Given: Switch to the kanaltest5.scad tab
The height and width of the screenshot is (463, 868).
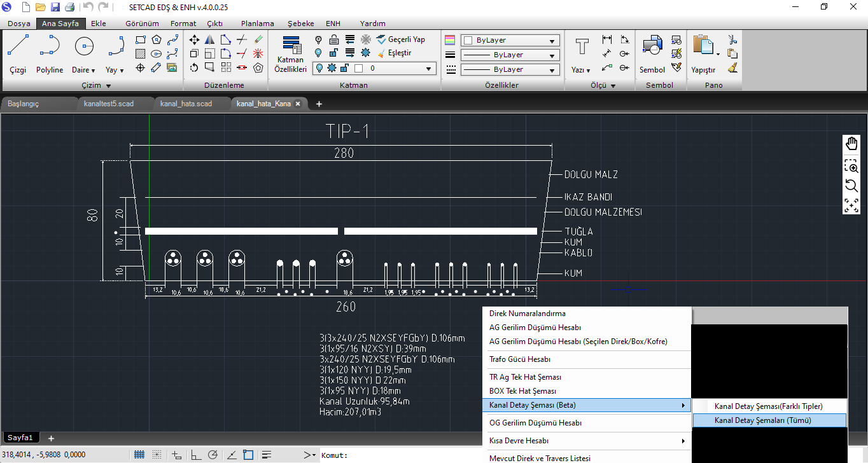Looking at the screenshot, I should pos(109,104).
